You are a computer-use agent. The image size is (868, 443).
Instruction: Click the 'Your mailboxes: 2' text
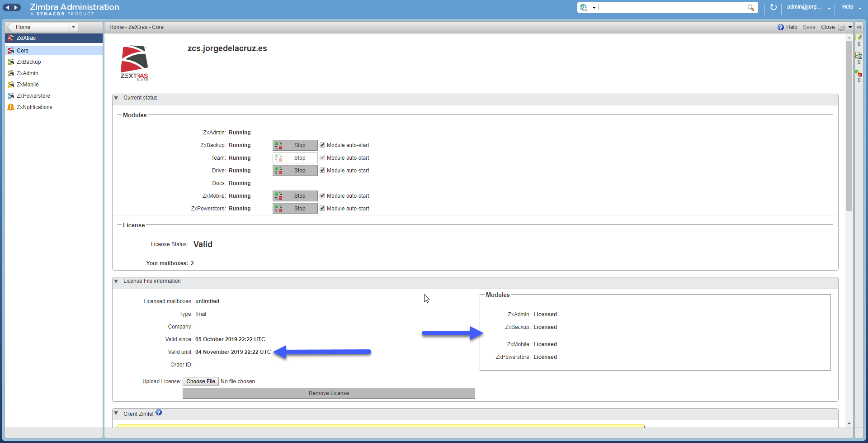click(x=170, y=263)
